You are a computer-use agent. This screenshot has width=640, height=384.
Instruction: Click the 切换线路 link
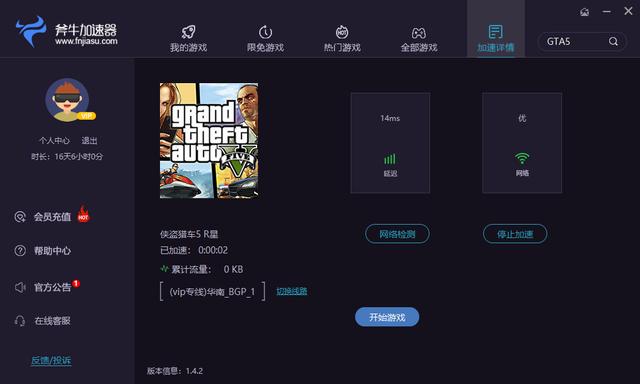(292, 291)
